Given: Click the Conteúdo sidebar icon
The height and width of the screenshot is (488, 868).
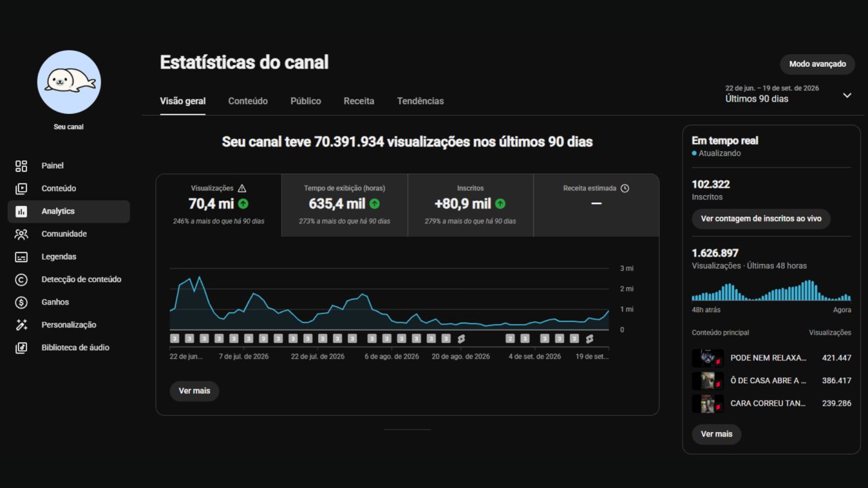Looking at the screenshot, I should point(21,189).
